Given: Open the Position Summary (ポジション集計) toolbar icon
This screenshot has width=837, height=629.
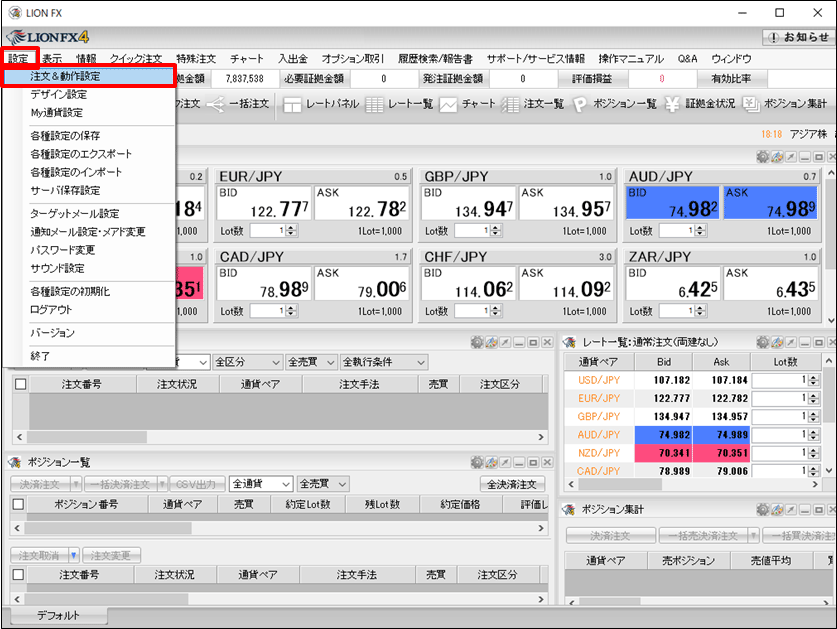Looking at the screenshot, I should [x=751, y=104].
